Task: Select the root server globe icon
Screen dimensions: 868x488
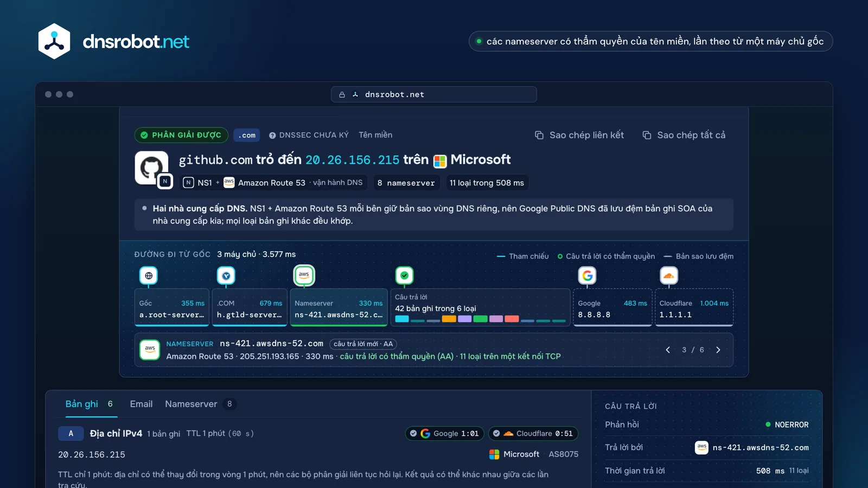Action: click(x=149, y=276)
